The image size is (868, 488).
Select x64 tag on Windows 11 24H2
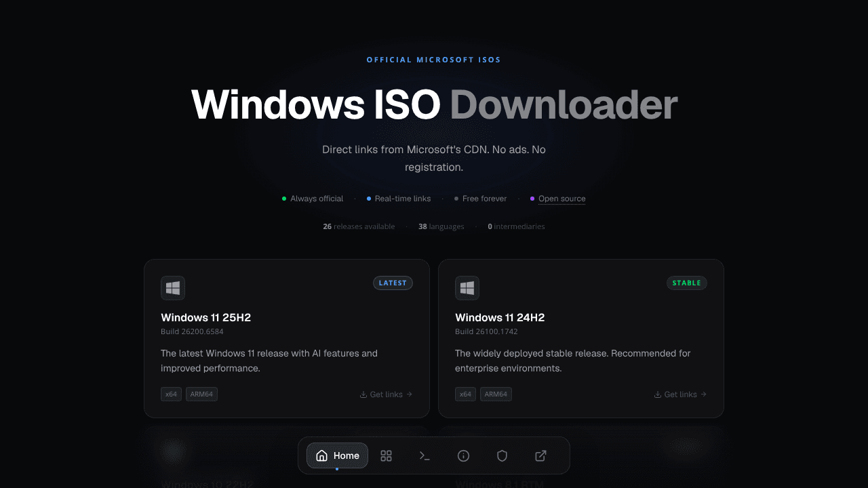click(x=465, y=394)
